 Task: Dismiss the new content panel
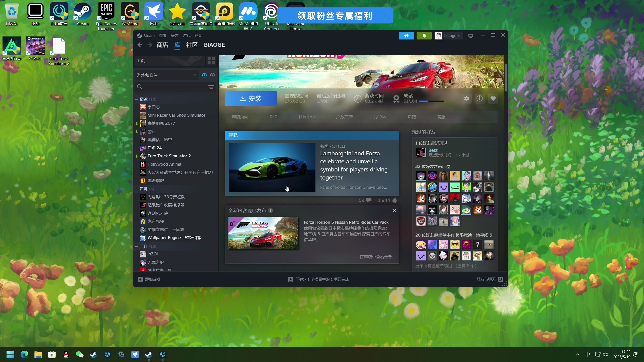[394, 211]
